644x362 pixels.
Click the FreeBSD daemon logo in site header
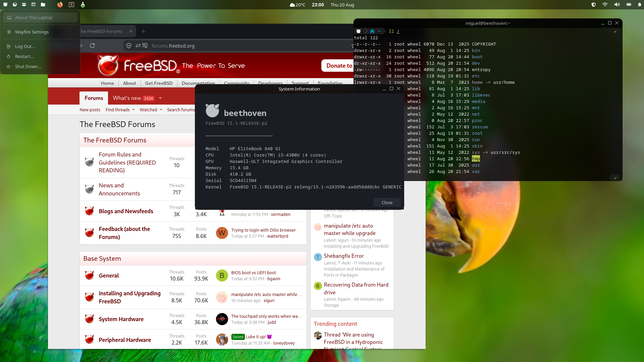pyautogui.click(x=108, y=65)
